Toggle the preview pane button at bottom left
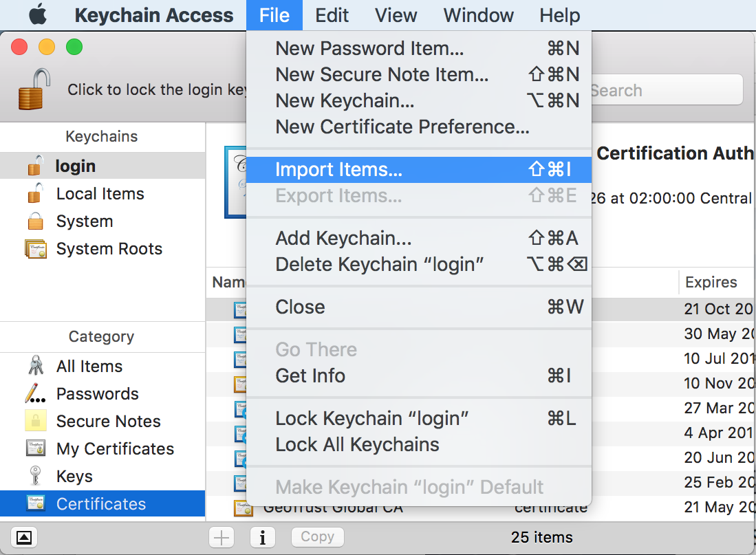 coord(24,537)
